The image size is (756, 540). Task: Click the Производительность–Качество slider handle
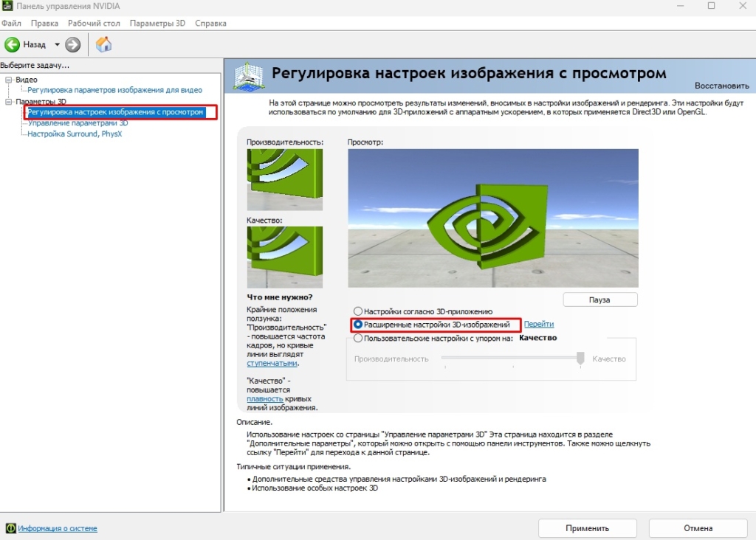[580, 358]
